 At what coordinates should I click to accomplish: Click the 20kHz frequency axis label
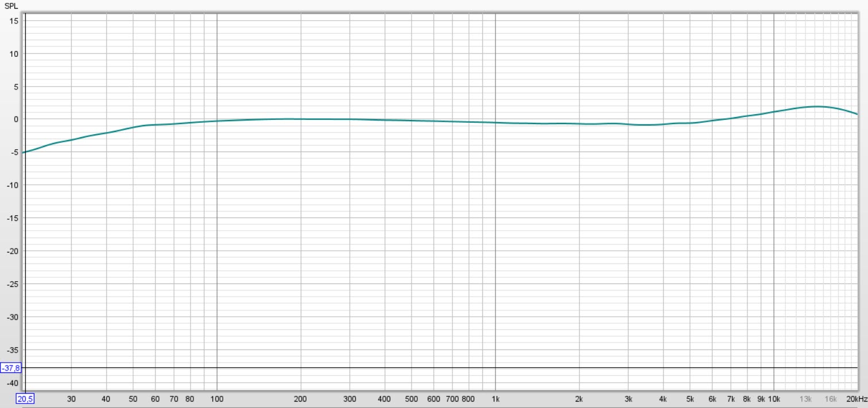tap(857, 399)
